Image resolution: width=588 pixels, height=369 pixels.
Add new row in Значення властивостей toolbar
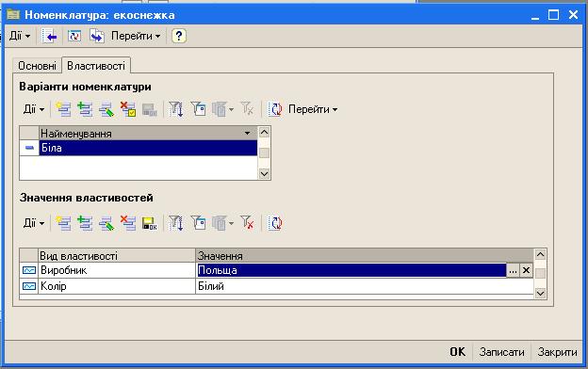63,223
